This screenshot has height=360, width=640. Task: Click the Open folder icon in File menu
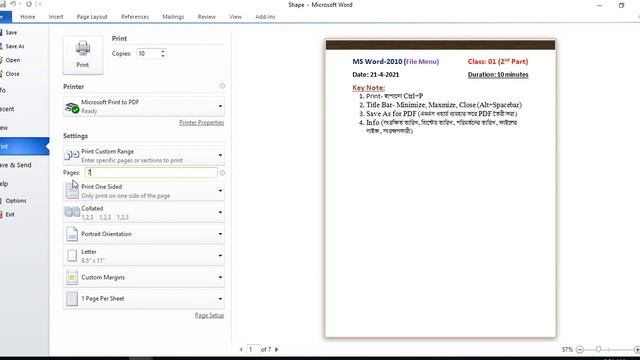click(x=2, y=60)
